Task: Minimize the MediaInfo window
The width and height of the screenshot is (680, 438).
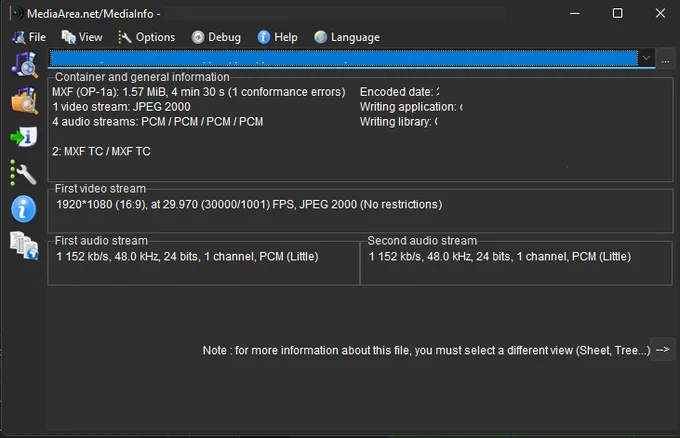Action: point(575,13)
